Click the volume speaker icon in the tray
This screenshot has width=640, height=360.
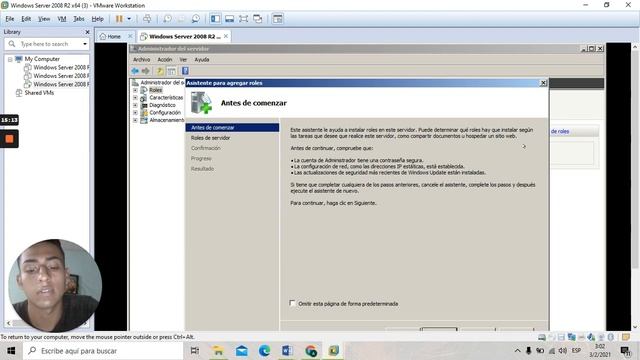click(563, 351)
